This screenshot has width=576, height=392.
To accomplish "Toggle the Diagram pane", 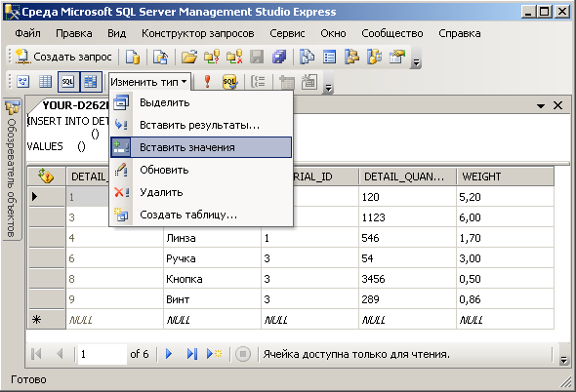I will point(23,82).
